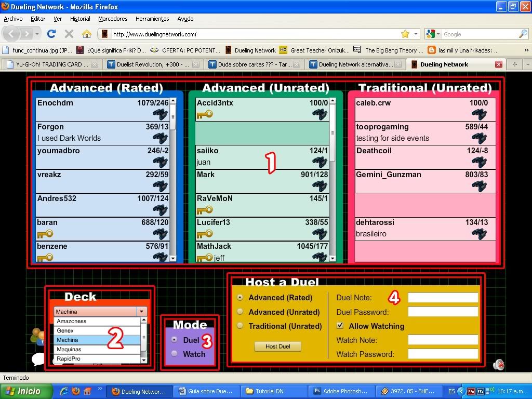
Task: Open the Historial menu
Action: tap(80, 19)
